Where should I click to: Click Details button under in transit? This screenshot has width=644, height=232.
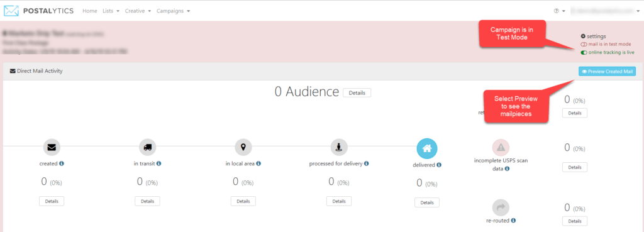[147, 201]
